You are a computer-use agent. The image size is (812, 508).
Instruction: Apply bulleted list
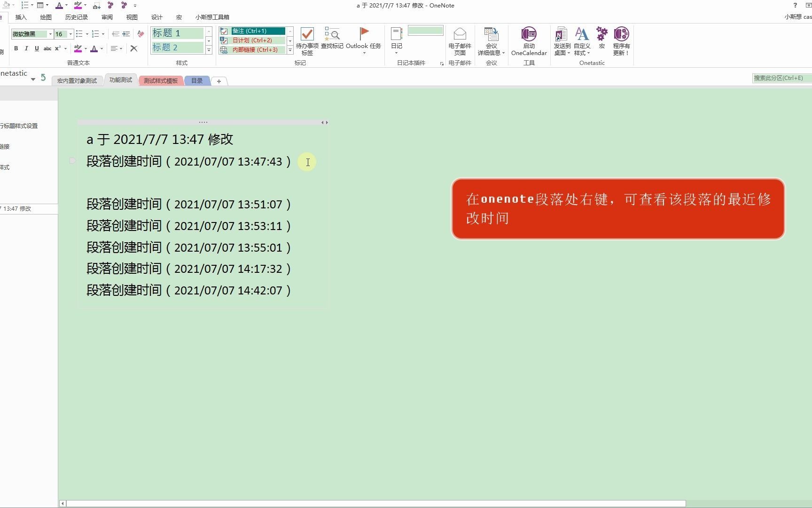click(79, 34)
